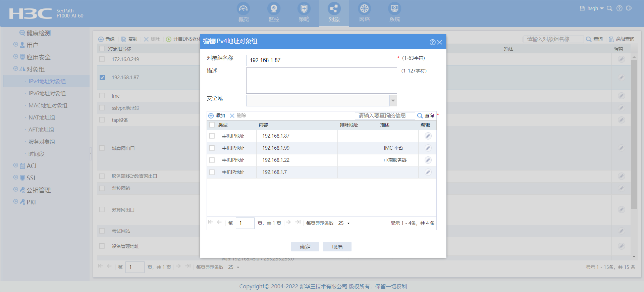This screenshot has height=292, width=644.
Task: Expand the 公钥管理 sidebar node
Action: [15, 189]
